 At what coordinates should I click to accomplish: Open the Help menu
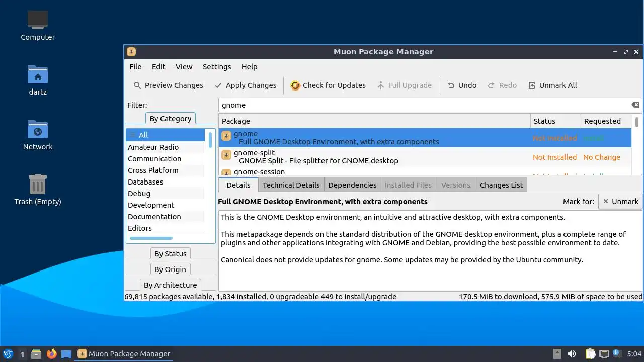(249, 67)
